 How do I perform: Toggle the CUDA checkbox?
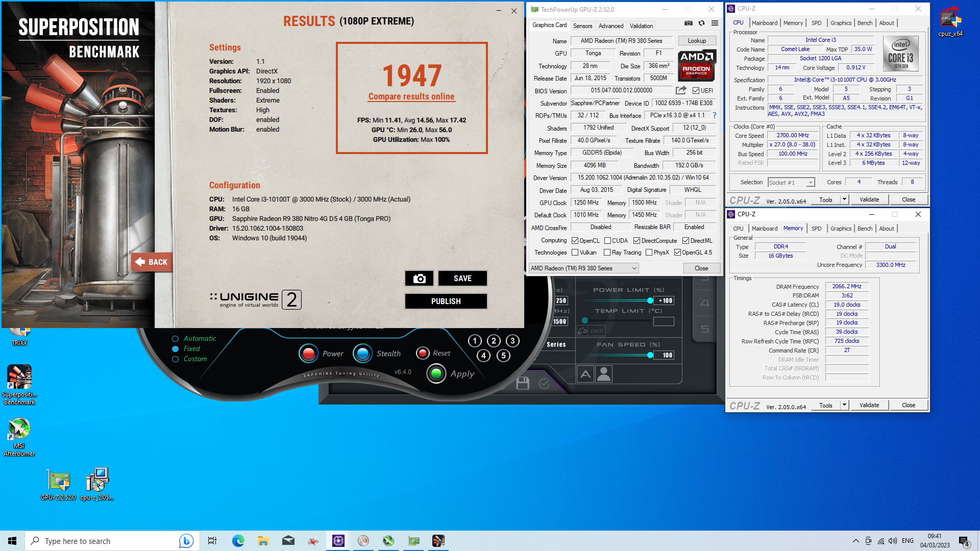tap(607, 241)
